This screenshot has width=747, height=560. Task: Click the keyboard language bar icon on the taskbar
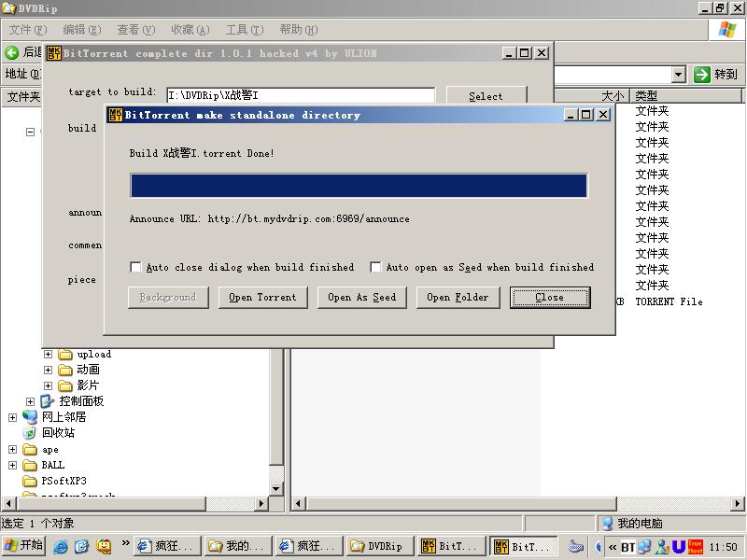pyautogui.click(x=576, y=547)
